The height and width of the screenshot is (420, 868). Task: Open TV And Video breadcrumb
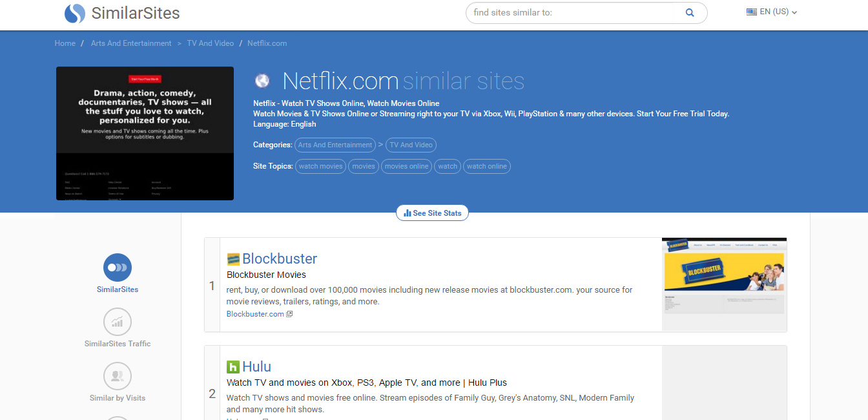[211, 43]
